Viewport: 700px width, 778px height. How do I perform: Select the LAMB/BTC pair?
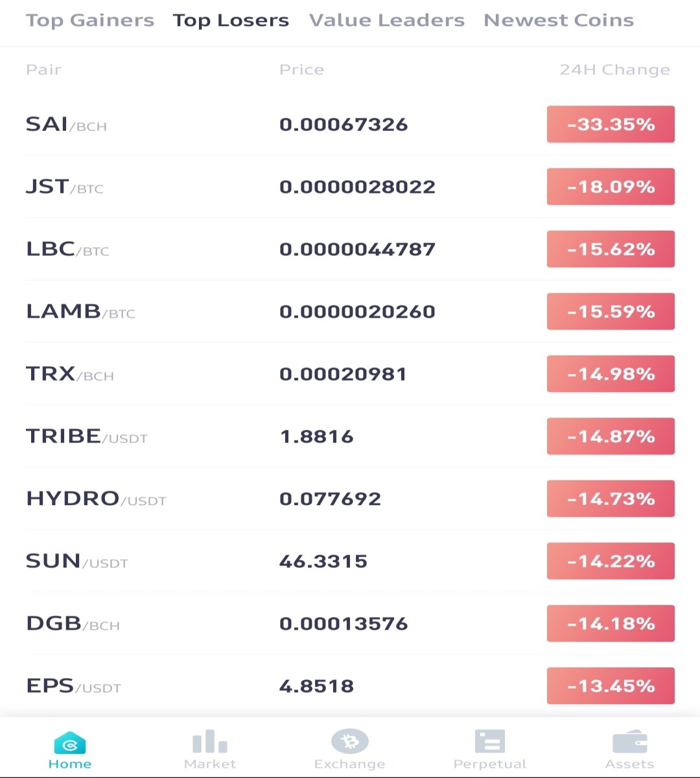pyautogui.click(x=350, y=311)
